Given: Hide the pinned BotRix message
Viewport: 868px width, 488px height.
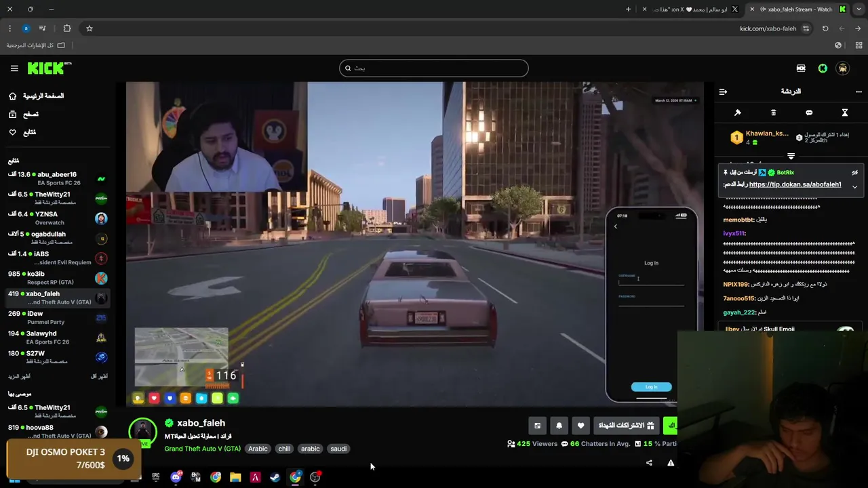Looking at the screenshot, I should pyautogui.click(x=855, y=173).
